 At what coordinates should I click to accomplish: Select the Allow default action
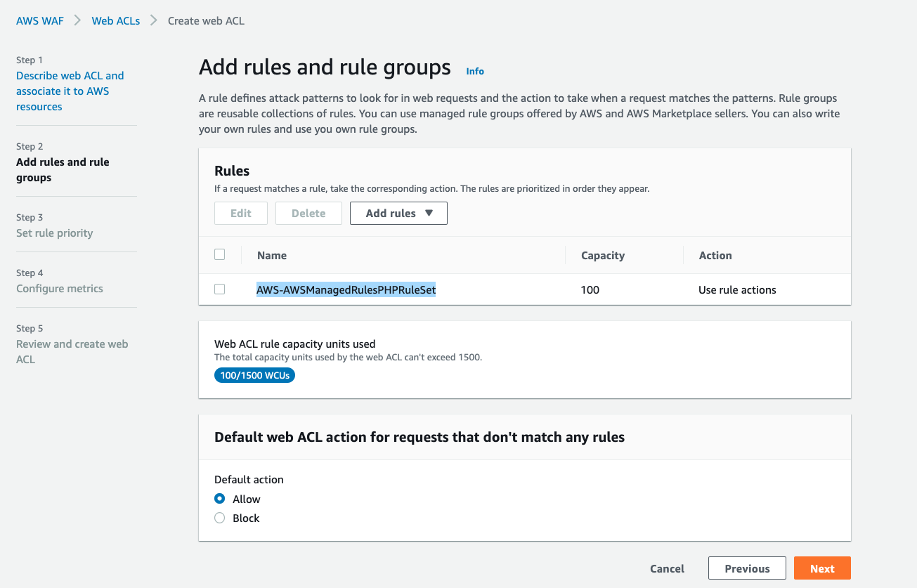click(x=220, y=499)
